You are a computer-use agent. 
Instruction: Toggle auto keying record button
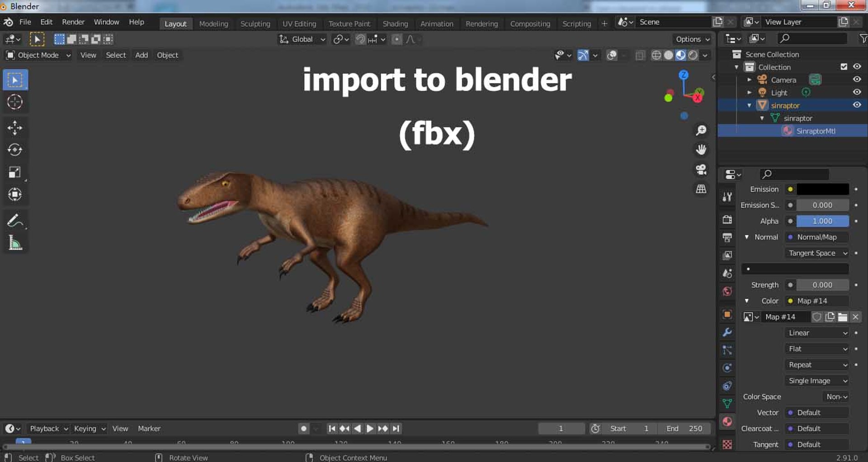pos(304,429)
